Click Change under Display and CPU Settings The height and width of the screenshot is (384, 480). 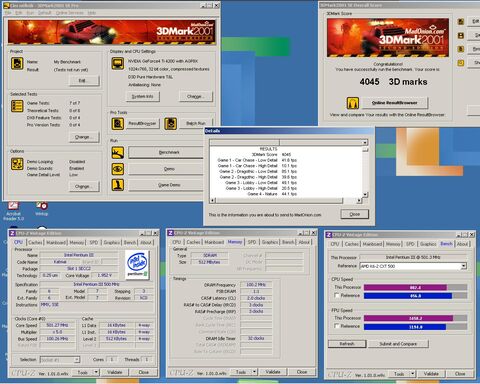[x=196, y=96]
